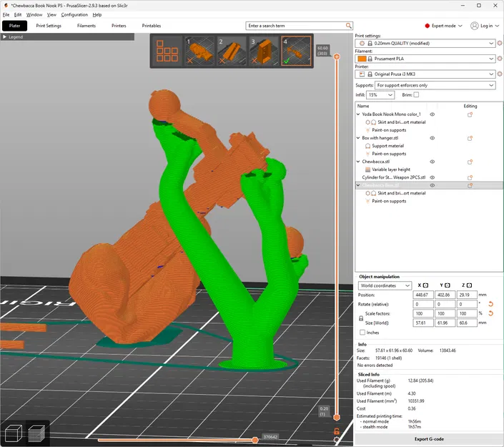Viewport: 504px width, 447px height.
Task: Click the selected row's editing icon
Action: 470,185
